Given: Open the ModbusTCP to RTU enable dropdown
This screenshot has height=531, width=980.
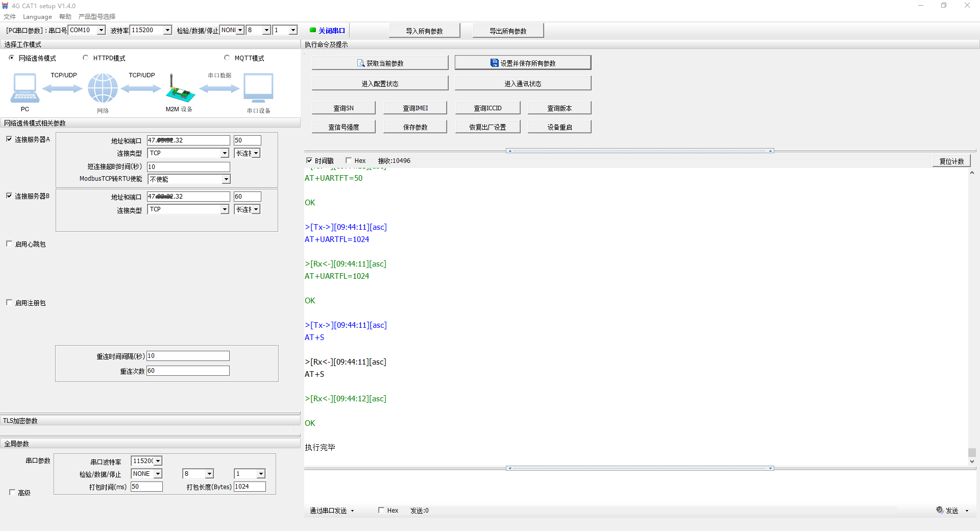Looking at the screenshot, I should click(x=226, y=179).
